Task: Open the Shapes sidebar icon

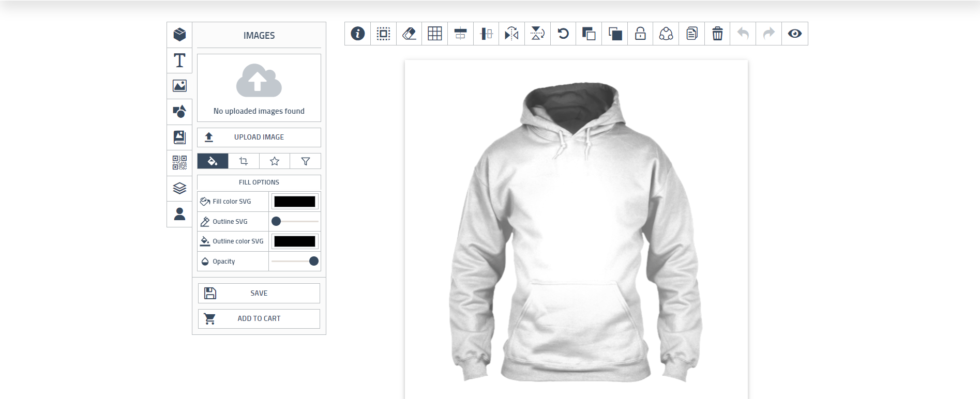Action: (179, 112)
